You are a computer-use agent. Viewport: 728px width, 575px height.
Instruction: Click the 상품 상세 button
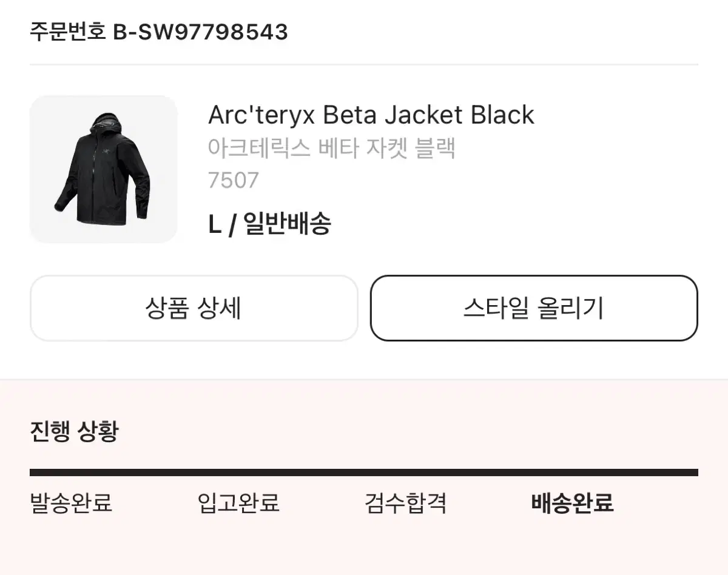[194, 308]
